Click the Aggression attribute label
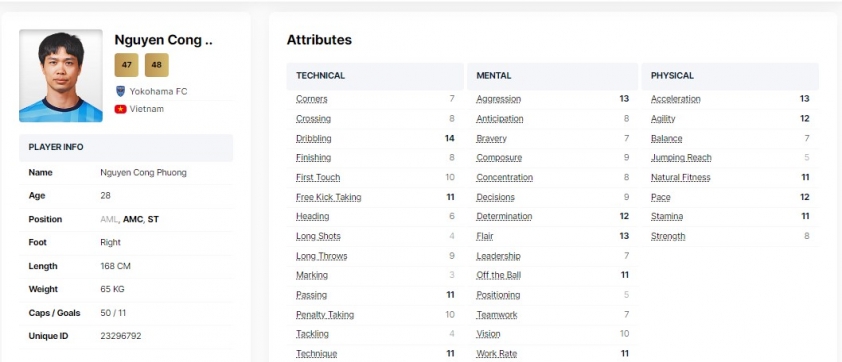Screen dimensions: 842x362 tap(498, 99)
